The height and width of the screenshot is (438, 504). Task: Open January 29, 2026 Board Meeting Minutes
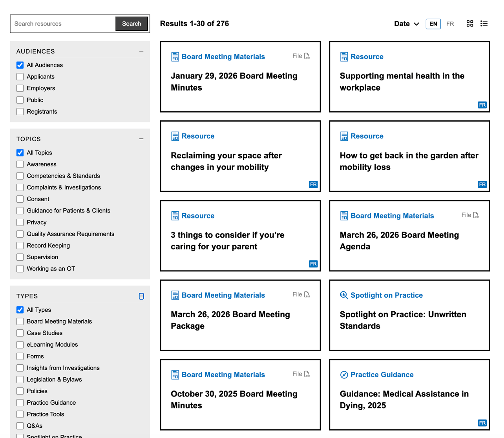[x=234, y=82]
